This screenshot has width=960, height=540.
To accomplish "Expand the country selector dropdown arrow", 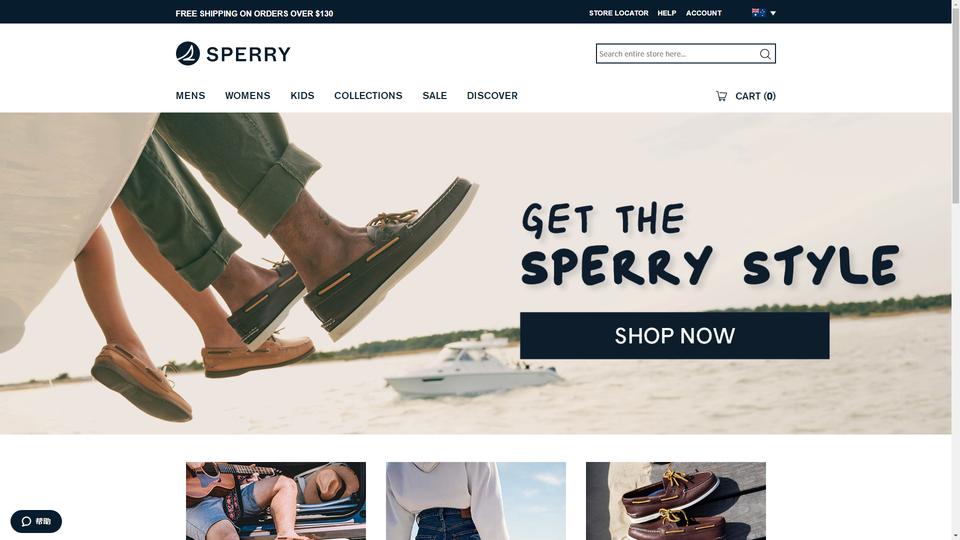I will [773, 13].
